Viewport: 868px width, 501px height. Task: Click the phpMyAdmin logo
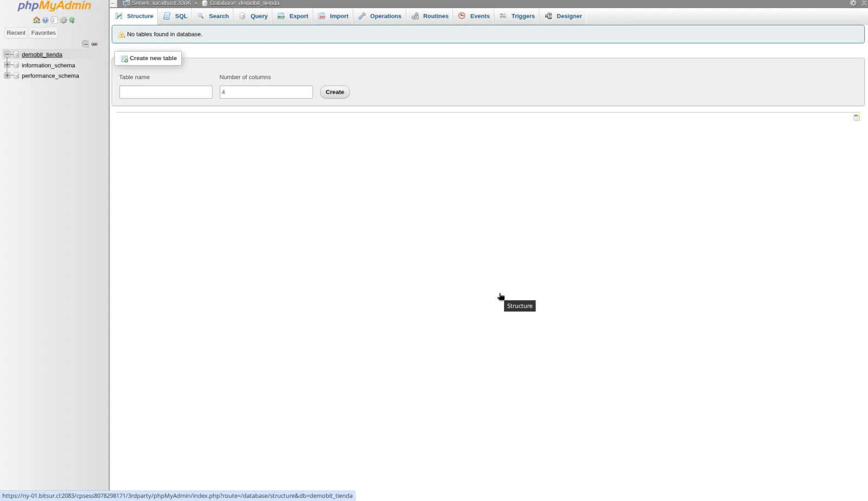click(x=54, y=6)
